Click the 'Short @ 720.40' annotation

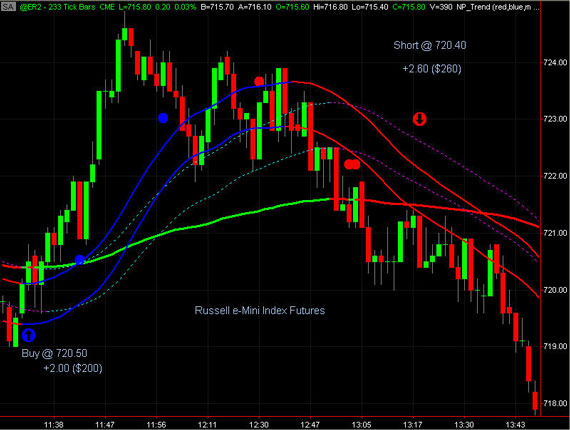[430, 45]
